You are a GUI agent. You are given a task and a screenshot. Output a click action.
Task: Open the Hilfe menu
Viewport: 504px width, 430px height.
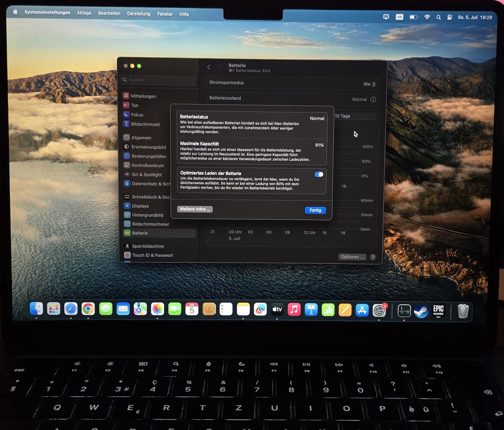(184, 14)
